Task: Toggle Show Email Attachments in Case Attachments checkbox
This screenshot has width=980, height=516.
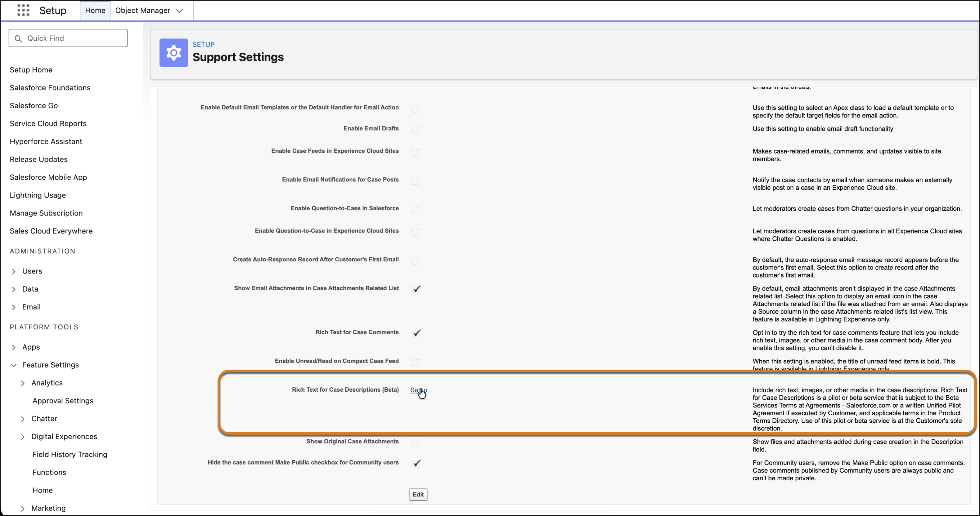Action: coord(416,289)
